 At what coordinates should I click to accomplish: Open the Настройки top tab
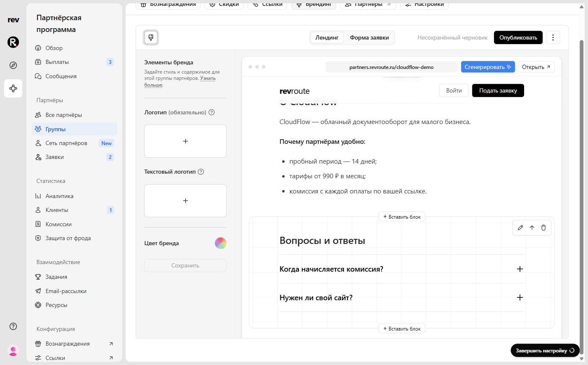(x=424, y=5)
